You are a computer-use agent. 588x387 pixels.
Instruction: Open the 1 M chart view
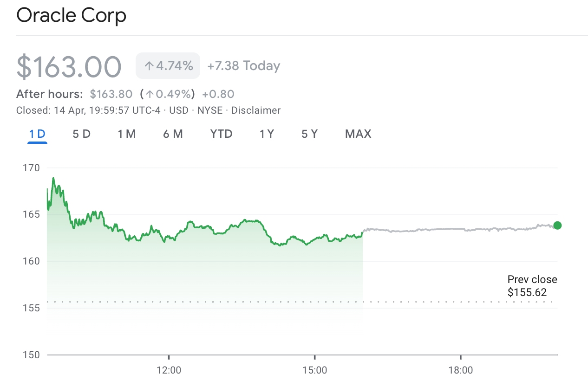coord(126,134)
